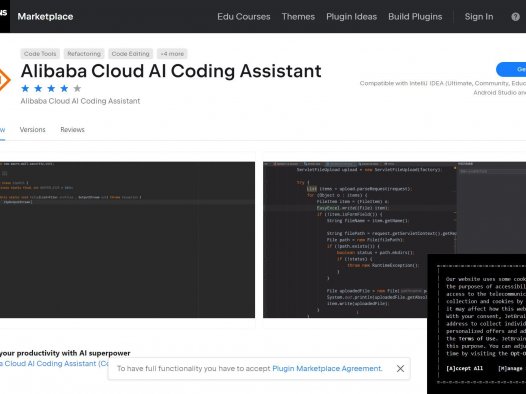Image resolution: width=526 pixels, height=394 pixels.
Task: Open Build Plugins in the navigation bar
Action: coord(415,16)
